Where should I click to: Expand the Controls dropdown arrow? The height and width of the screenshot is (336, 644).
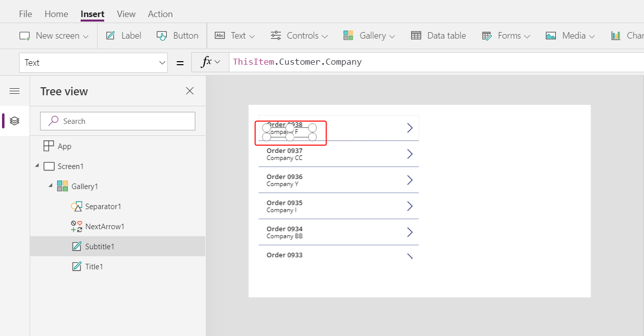325,36
